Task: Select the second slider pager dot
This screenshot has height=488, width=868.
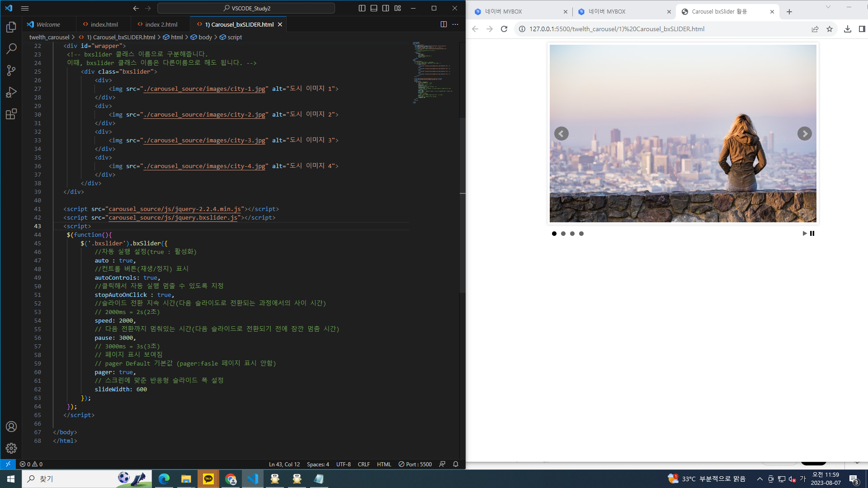Action: coord(563,234)
